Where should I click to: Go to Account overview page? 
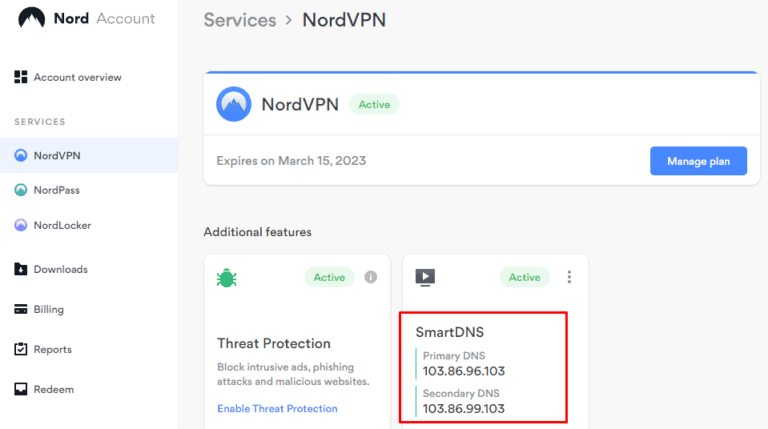[77, 77]
